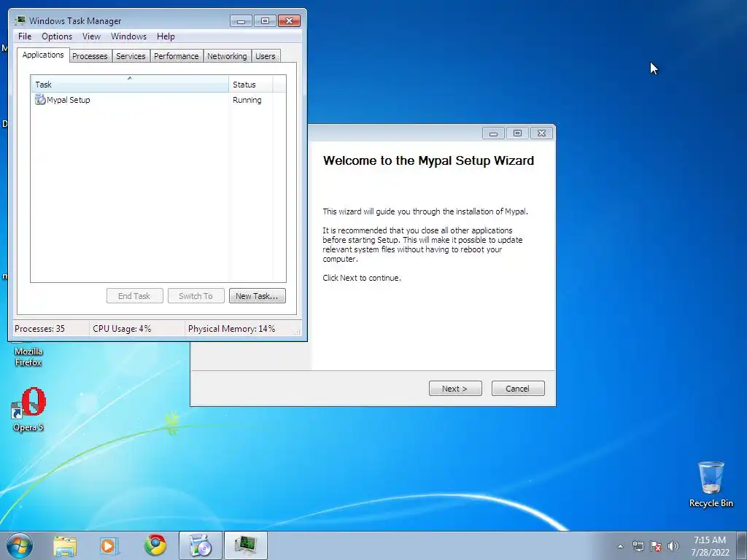Open Windows Explorer from the taskbar
This screenshot has height=560, width=747.
[x=65, y=545]
